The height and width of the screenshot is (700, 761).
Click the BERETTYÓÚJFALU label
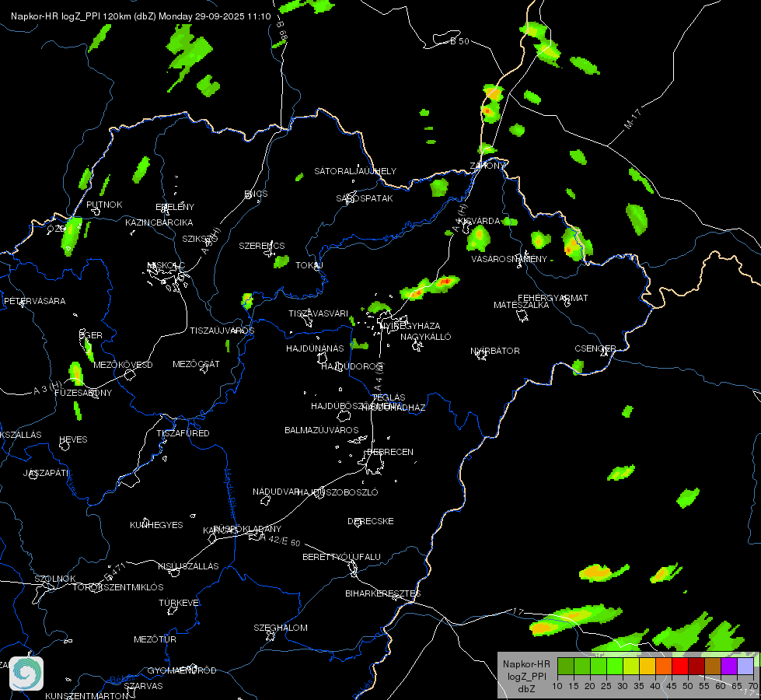342,557
